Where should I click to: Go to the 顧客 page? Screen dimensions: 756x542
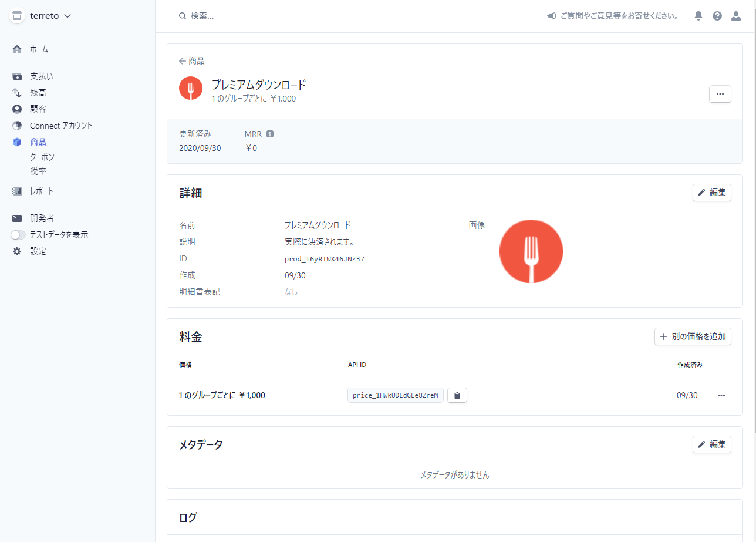pos(38,109)
